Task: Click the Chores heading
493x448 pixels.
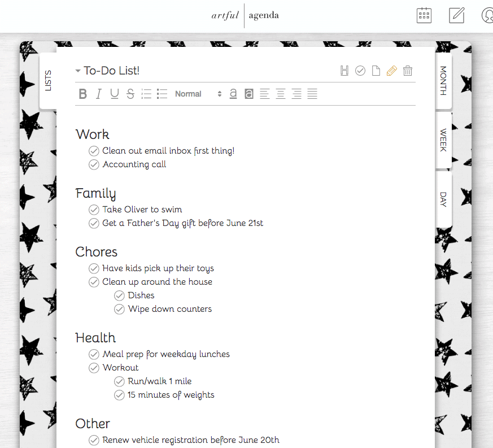Action: tap(96, 252)
